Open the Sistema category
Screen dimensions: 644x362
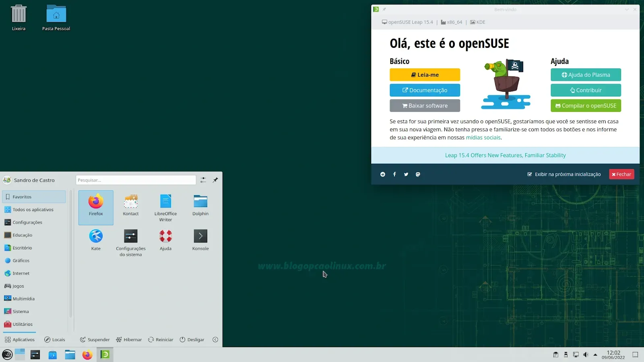[x=34, y=311]
